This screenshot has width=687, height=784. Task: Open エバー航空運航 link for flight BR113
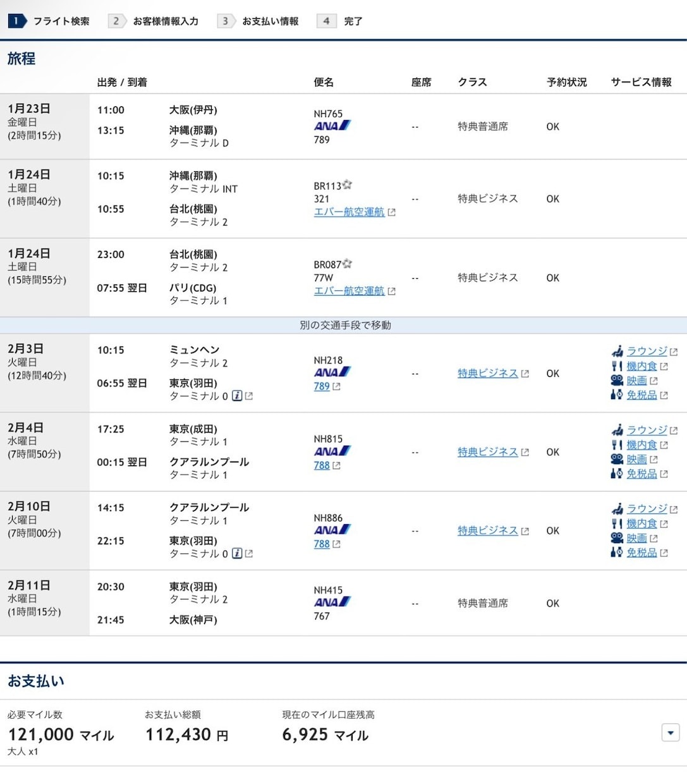pyautogui.click(x=349, y=212)
